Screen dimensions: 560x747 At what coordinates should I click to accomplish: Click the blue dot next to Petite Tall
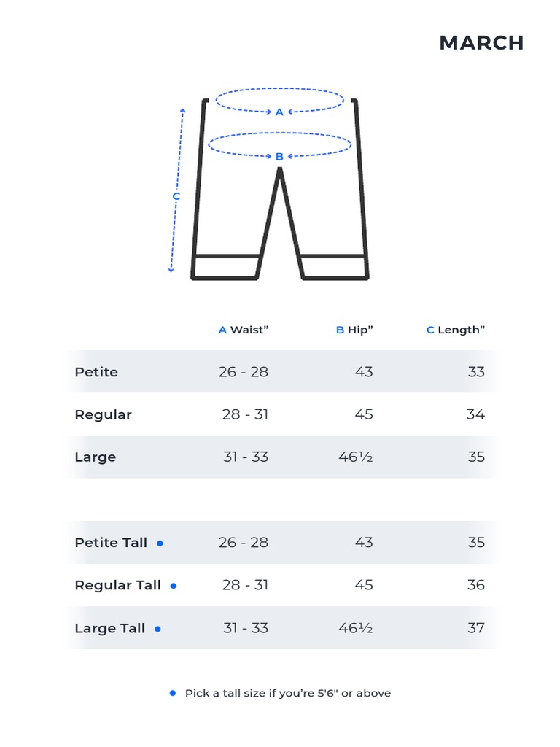pyautogui.click(x=160, y=543)
